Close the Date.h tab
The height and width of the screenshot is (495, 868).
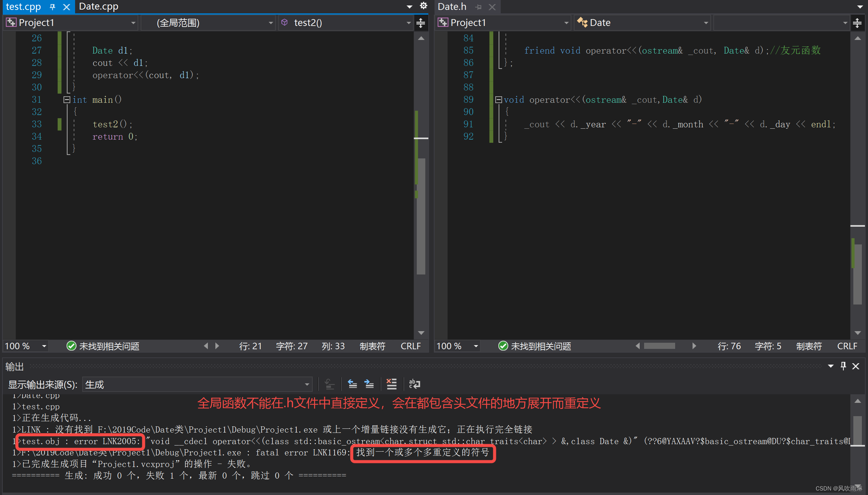tap(492, 7)
